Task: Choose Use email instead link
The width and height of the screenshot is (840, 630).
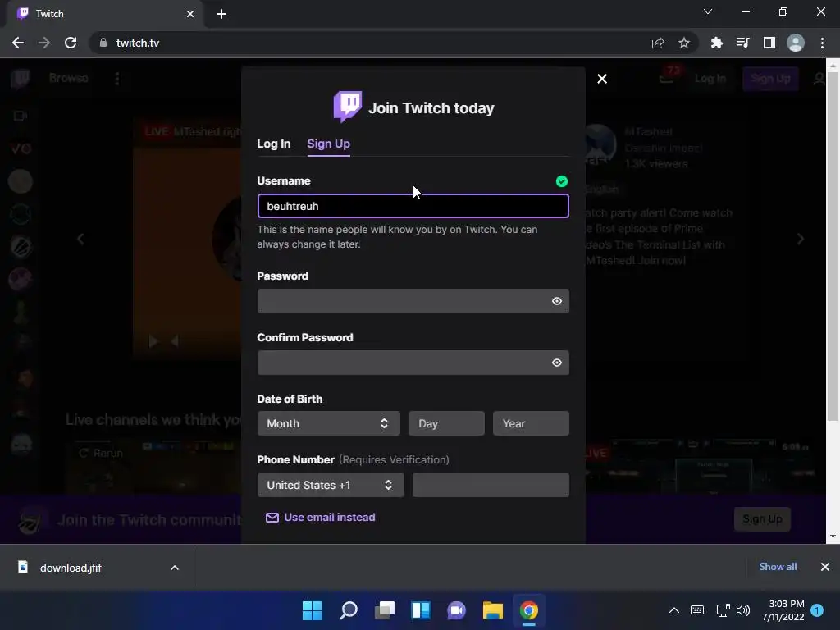Action: coord(321,517)
